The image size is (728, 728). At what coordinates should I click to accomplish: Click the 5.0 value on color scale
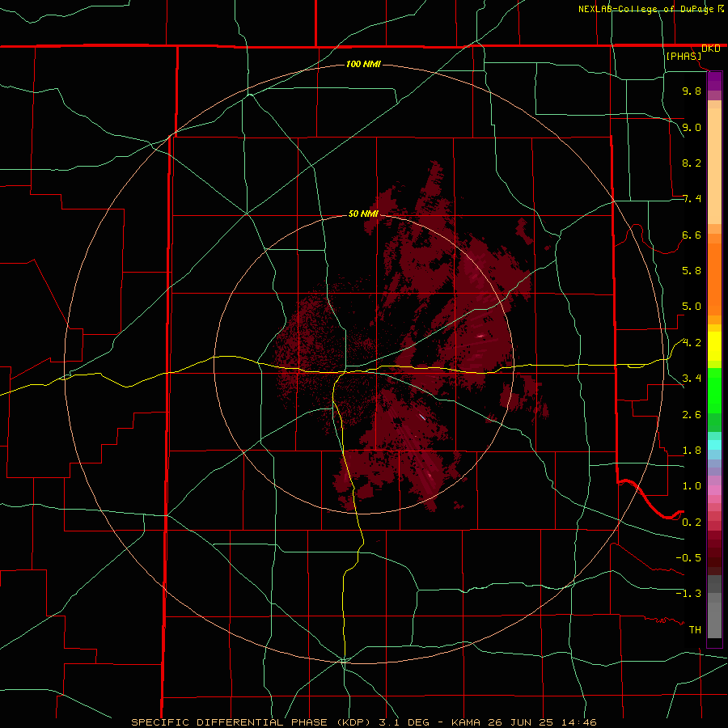tap(692, 307)
